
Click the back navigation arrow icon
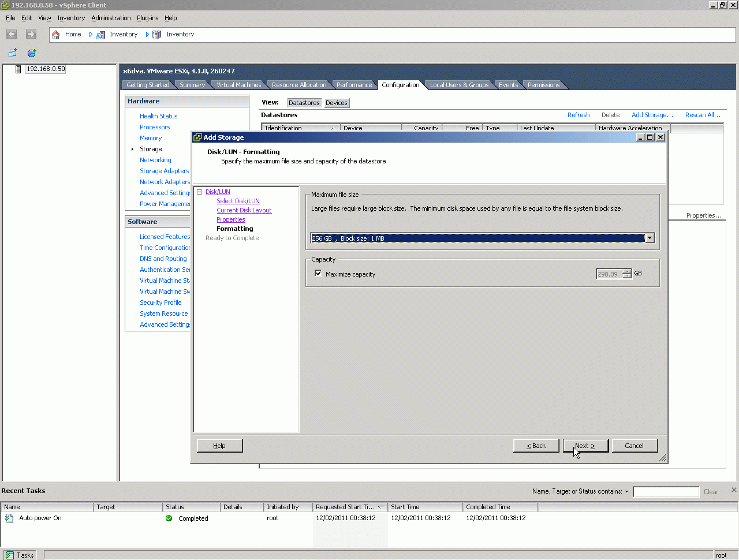[x=12, y=35]
